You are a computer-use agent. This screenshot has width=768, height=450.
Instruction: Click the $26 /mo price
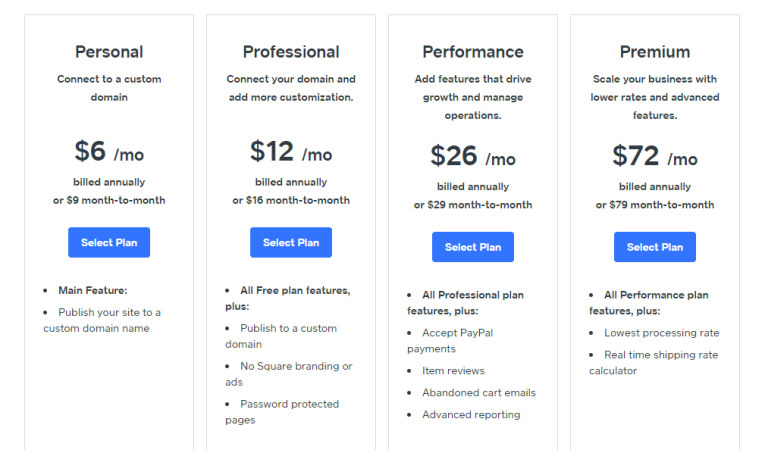[473, 156]
